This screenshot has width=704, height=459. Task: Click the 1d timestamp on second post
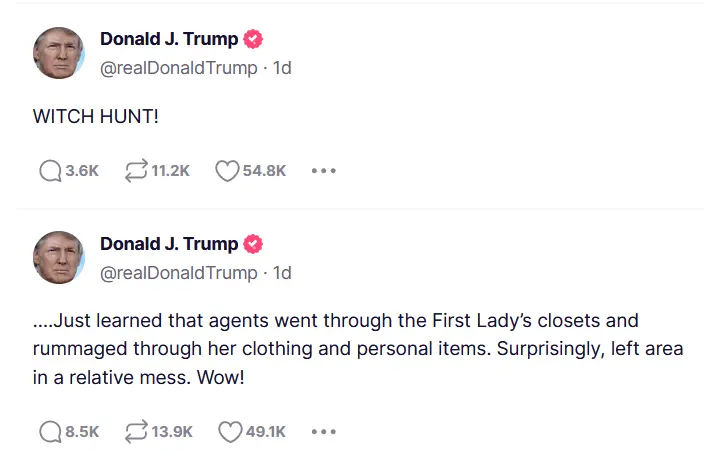282,272
